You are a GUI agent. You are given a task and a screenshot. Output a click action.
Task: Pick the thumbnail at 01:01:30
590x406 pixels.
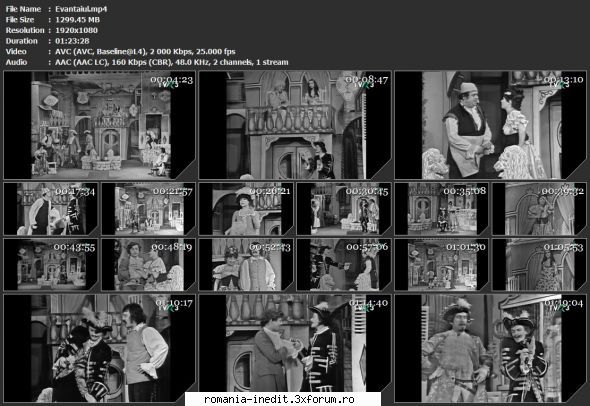pyautogui.click(x=442, y=265)
